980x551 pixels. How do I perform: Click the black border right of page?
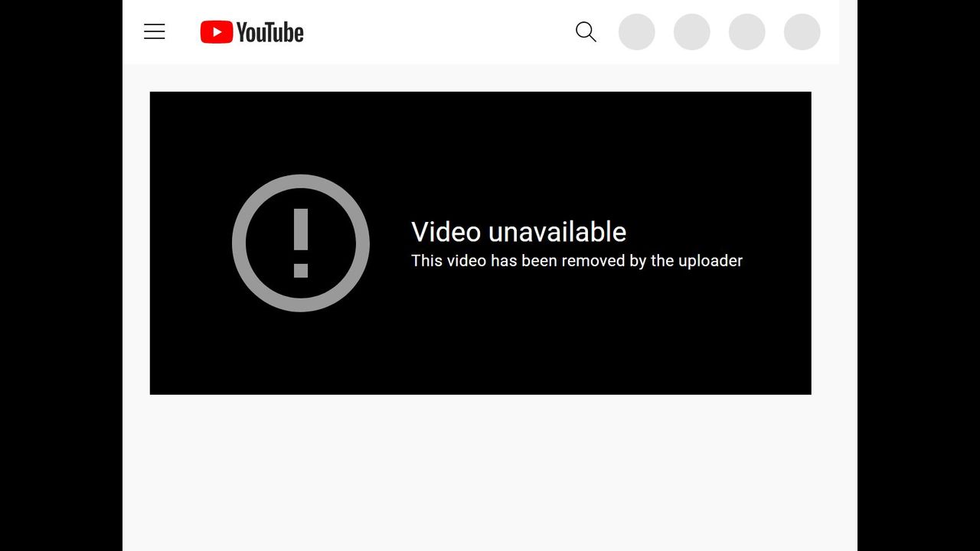coord(919,275)
